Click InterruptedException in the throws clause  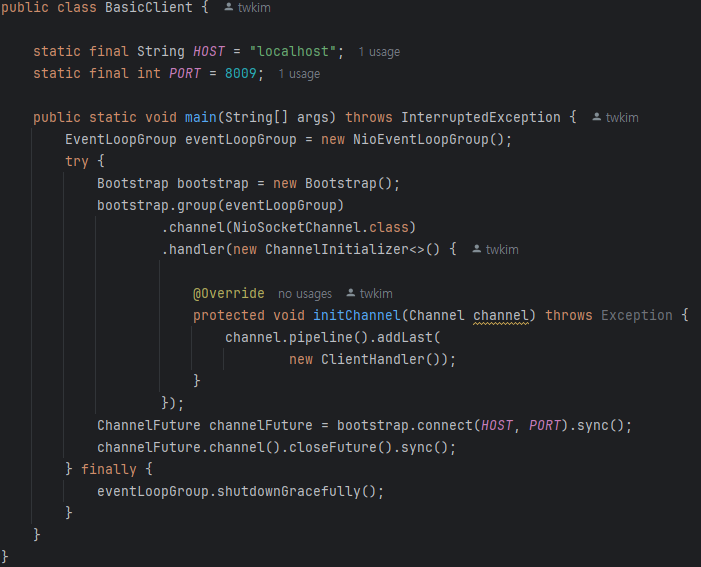(x=481, y=118)
